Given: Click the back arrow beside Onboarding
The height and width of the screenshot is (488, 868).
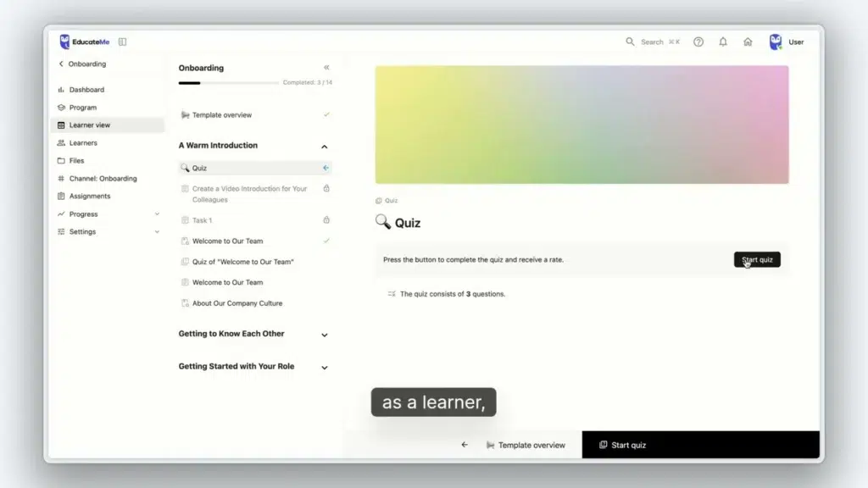Looking at the screenshot, I should point(61,64).
